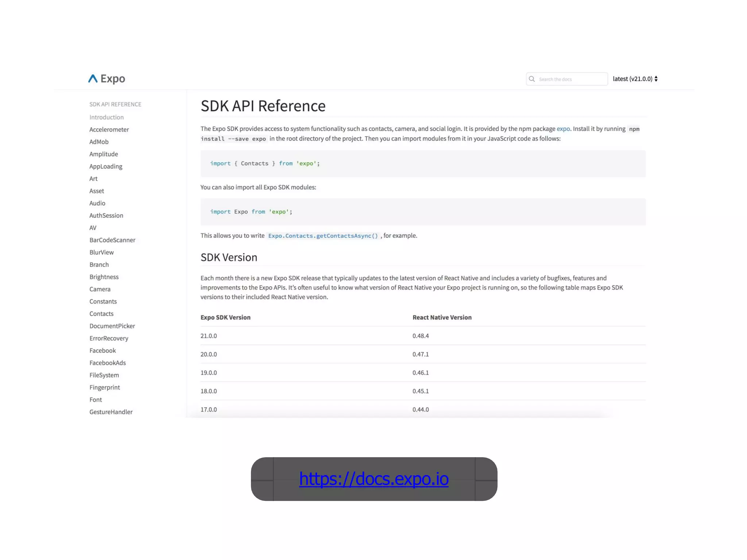The height and width of the screenshot is (560, 747).
Task: Open Facebook docs page
Action: point(102,350)
